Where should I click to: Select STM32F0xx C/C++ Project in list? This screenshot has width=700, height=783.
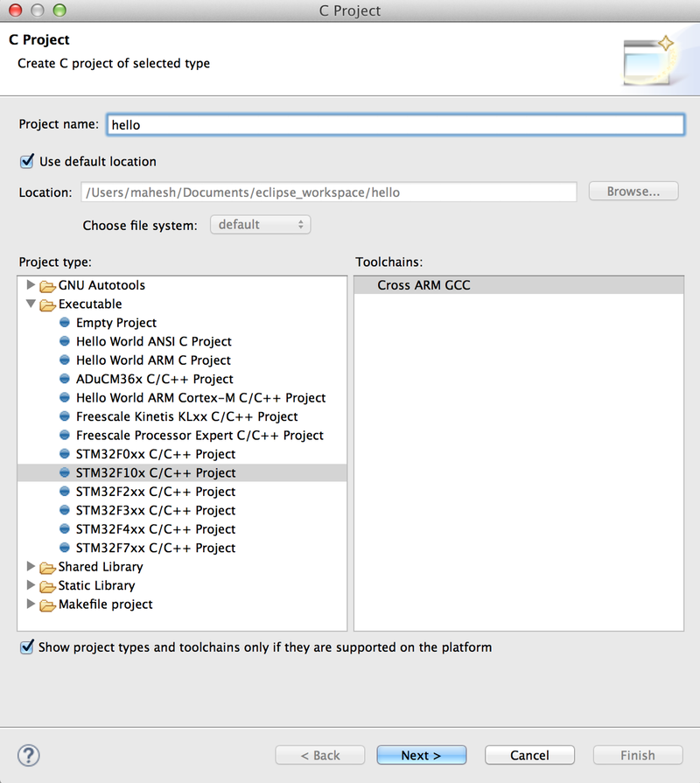click(155, 454)
